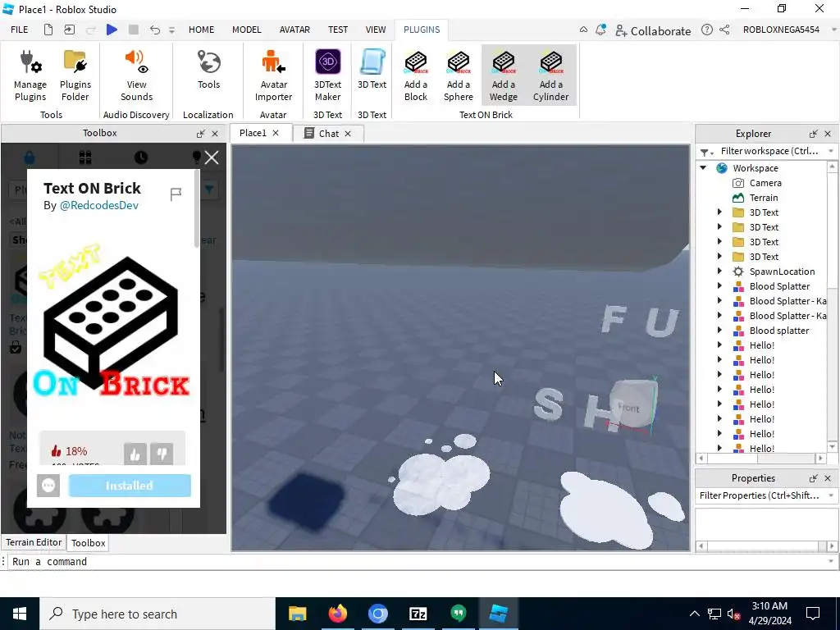The image size is (840, 630).
Task: Open the FILE menu
Action: pyautogui.click(x=20, y=30)
